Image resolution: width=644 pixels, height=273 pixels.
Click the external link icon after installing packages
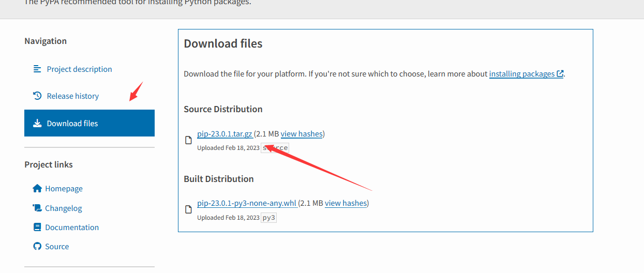pos(560,74)
